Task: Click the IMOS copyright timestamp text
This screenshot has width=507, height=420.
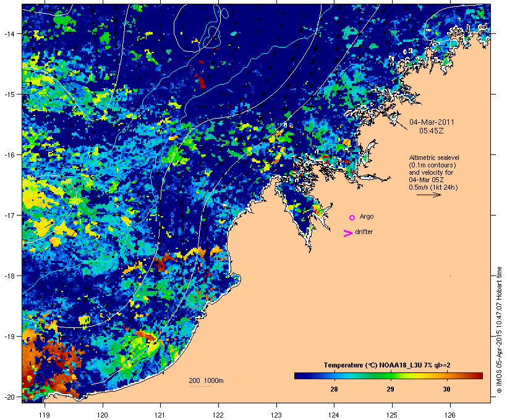Action: 499,330
